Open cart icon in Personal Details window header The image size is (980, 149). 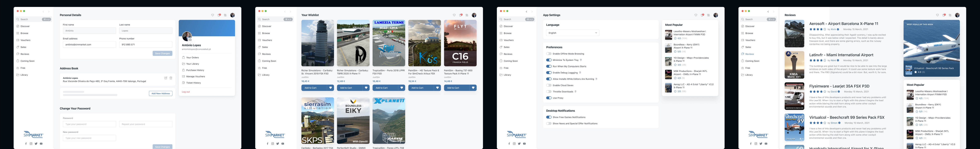pos(219,15)
